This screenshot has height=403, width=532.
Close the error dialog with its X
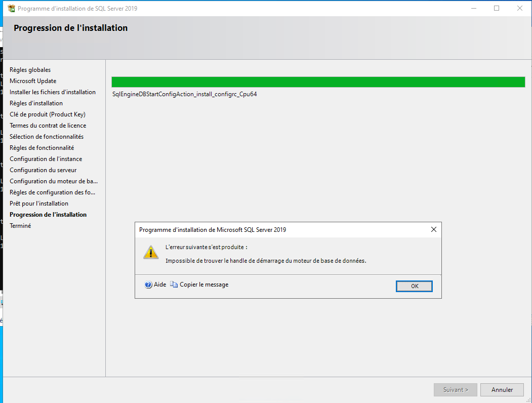pyautogui.click(x=434, y=230)
